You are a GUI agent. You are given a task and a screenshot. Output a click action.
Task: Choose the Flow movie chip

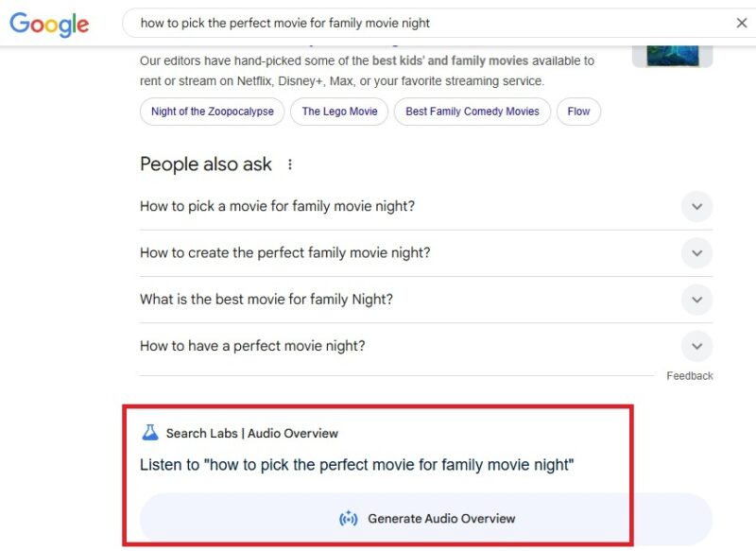pos(578,112)
